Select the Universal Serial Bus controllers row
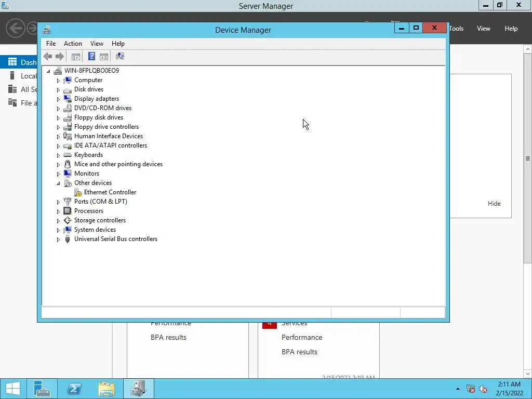 coord(116,239)
